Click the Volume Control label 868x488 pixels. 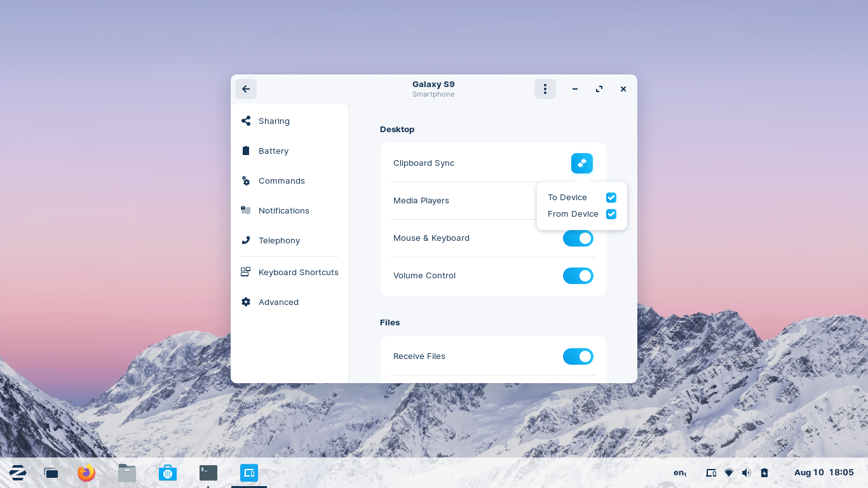point(424,275)
